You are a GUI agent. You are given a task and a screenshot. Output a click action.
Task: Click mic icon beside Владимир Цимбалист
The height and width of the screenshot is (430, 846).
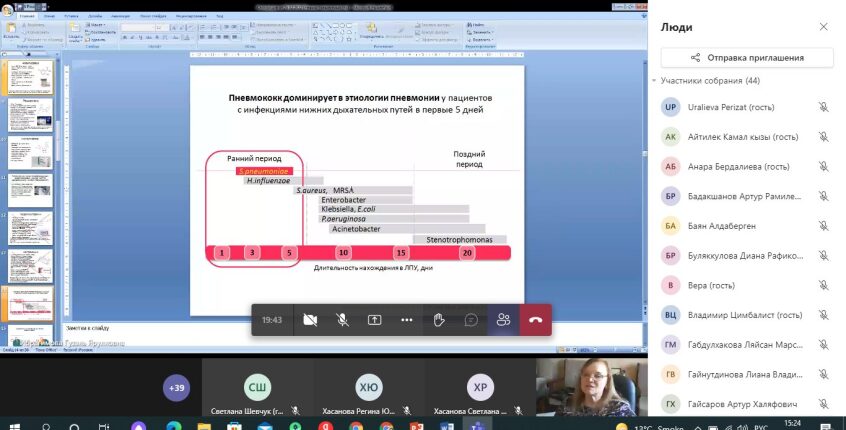823,314
